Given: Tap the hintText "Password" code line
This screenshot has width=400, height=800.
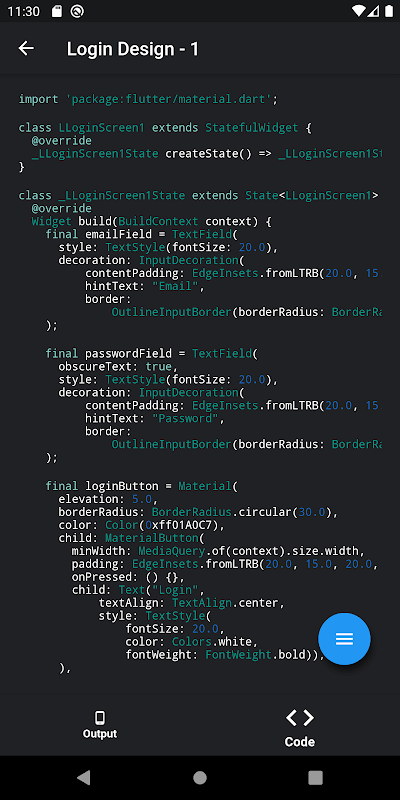Looking at the screenshot, I should coord(155,419).
